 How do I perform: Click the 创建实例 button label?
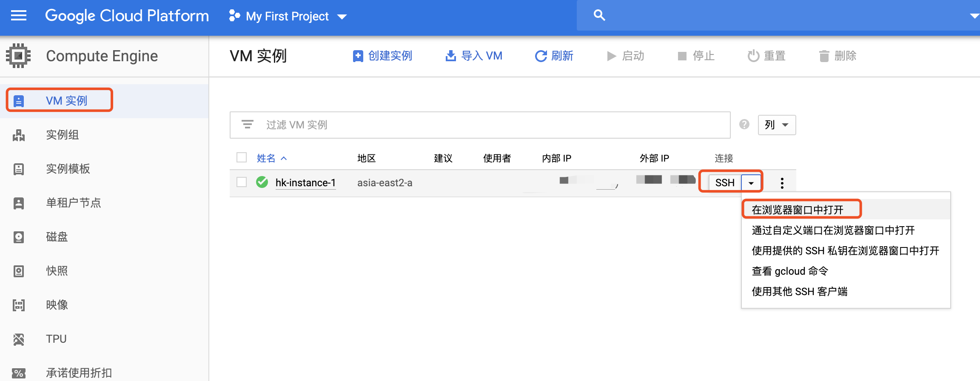(390, 56)
